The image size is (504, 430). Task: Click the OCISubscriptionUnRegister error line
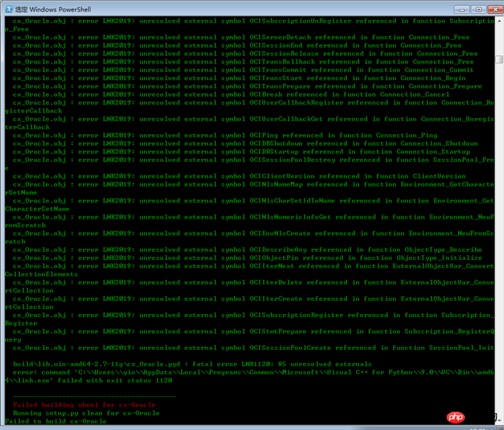(249, 25)
